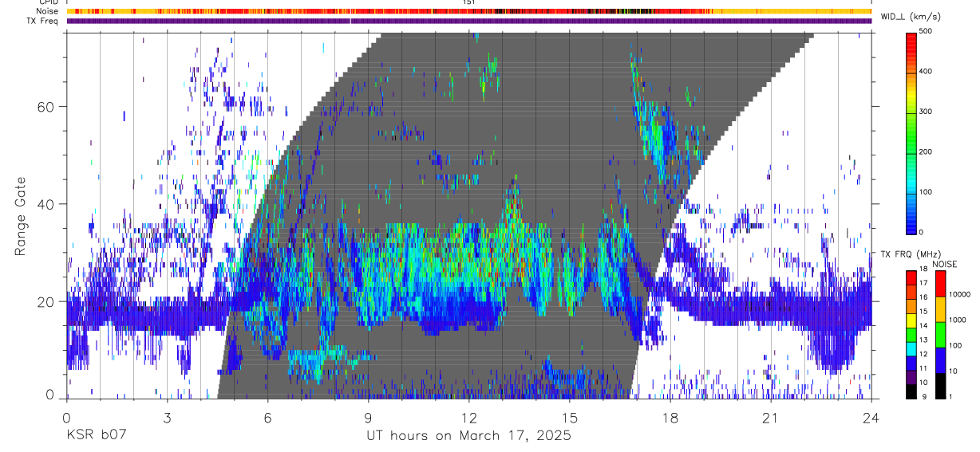The height and width of the screenshot is (452, 980).
Task: Click the "300" width colorbar label
Action: (927, 112)
